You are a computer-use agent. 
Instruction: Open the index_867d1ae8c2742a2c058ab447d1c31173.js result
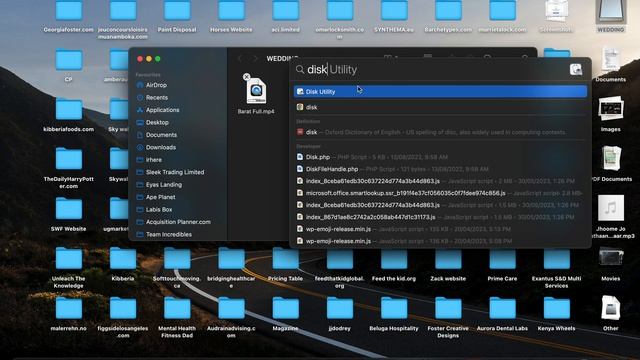point(440,217)
